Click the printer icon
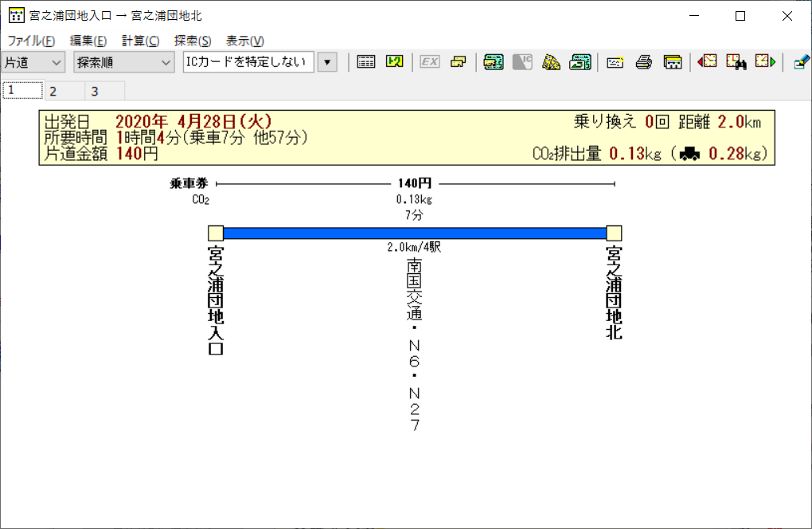The width and height of the screenshot is (812, 529). [x=644, y=62]
